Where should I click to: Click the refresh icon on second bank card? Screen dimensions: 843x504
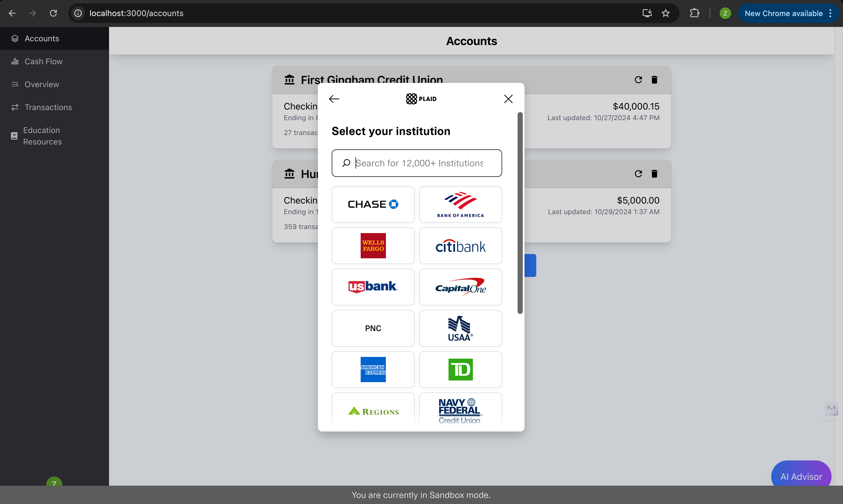[x=638, y=173]
